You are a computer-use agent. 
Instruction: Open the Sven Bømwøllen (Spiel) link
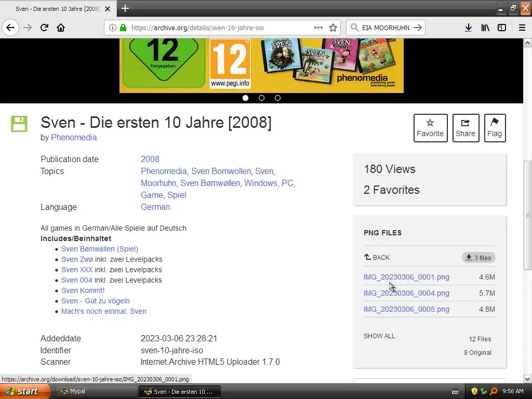pos(100,249)
